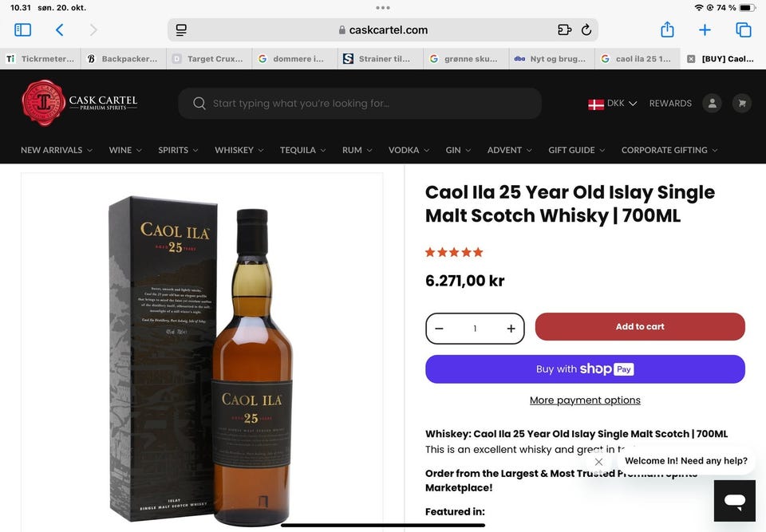Viewport: 766px width, 532px height.
Task: Open the Safari sidebar panel icon
Action: pos(23,30)
